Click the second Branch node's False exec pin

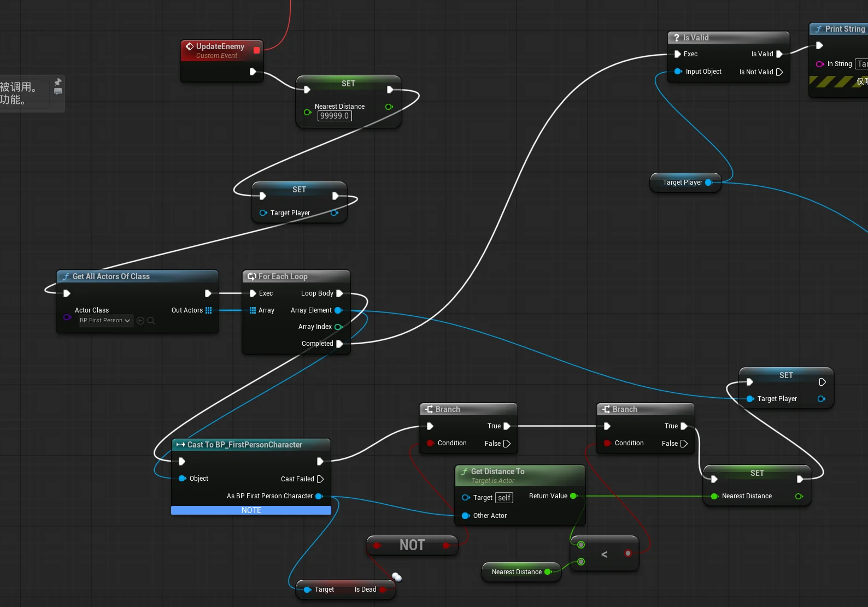coord(684,444)
